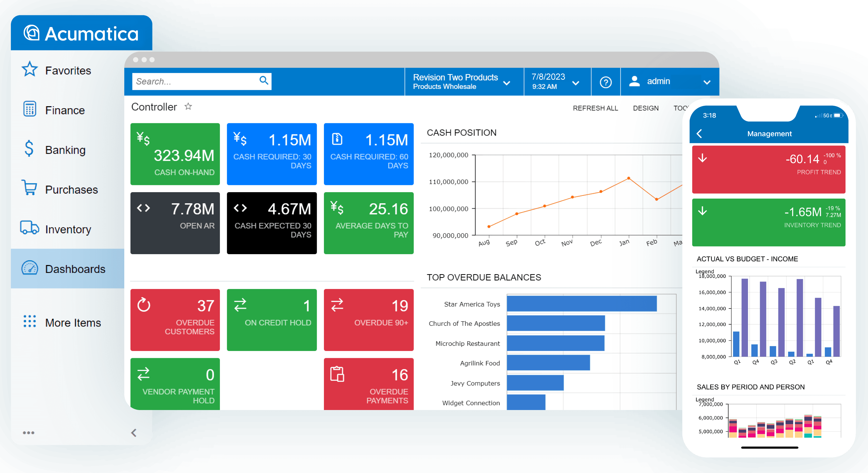Click the Jevy Computers label
This screenshot has width=868, height=473.
(x=475, y=383)
